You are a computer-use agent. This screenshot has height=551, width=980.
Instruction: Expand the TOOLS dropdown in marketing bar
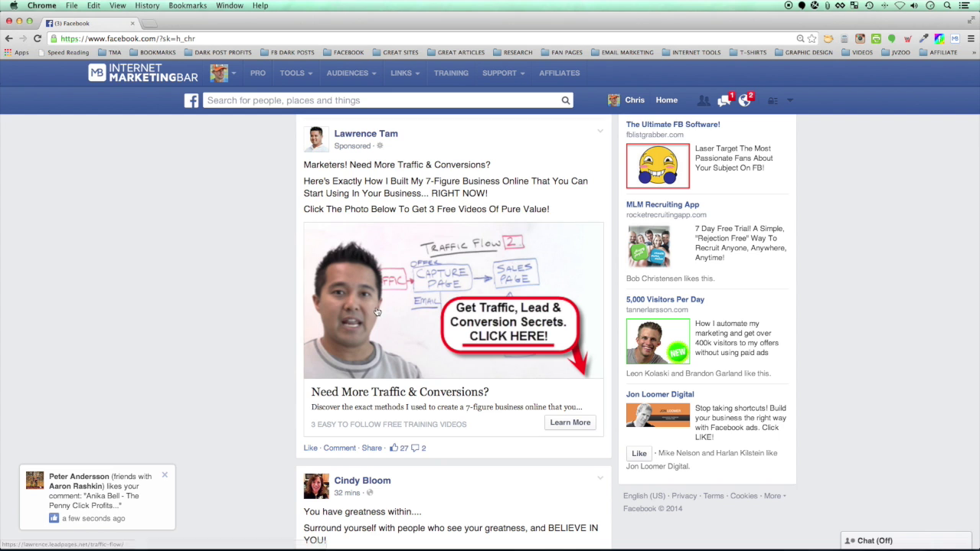(296, 73)
